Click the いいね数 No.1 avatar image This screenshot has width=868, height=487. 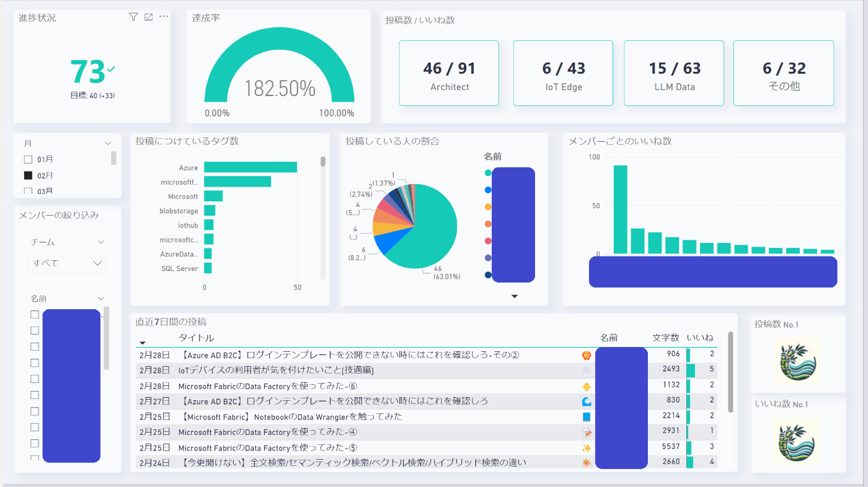[797, 441]
